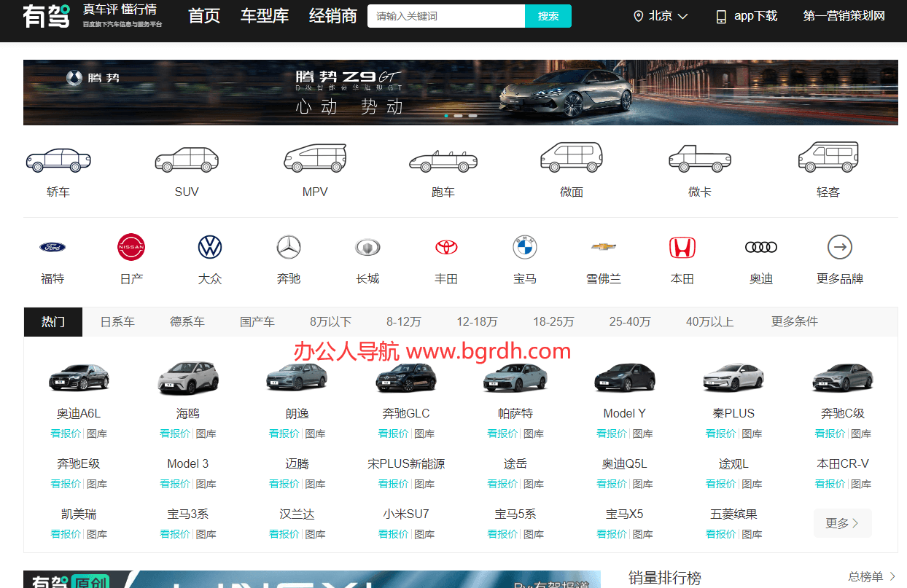Click the sedan (轿车) body type icon
The image size is (907, 588).
pos(58,160)
